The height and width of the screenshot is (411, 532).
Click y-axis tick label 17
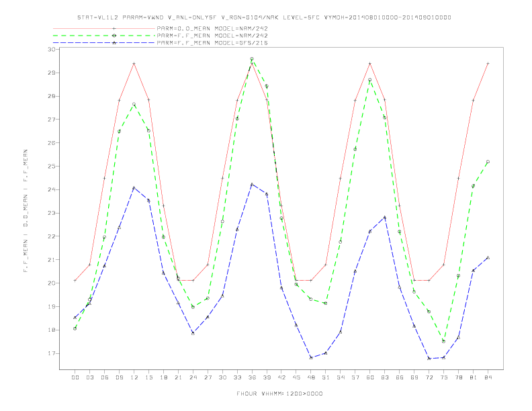tap(52, 353)
